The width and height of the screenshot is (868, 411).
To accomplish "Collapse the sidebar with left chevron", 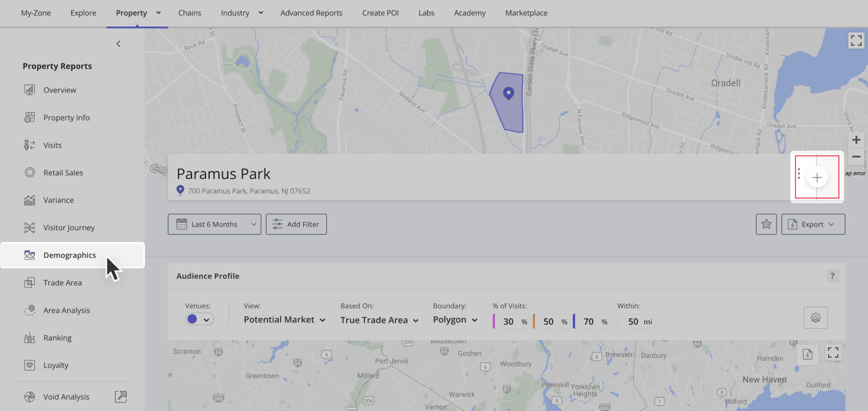I will (x=118, y=44).
